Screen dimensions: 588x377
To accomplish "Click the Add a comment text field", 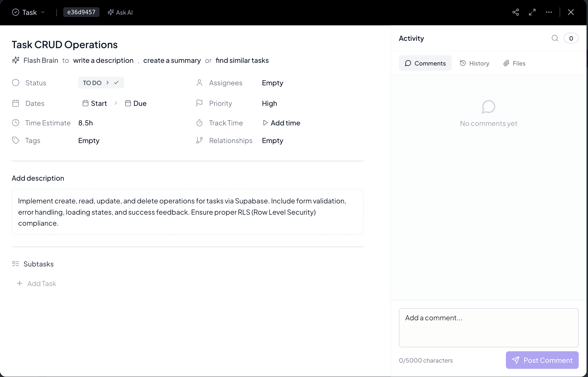I will tap(488, 328).
